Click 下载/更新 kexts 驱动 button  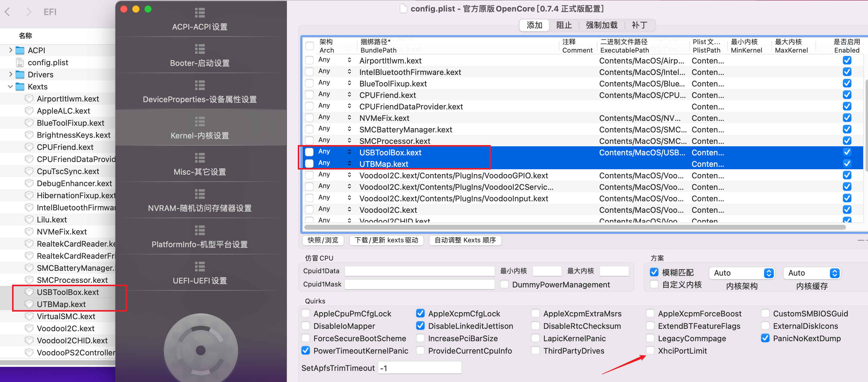(387, 240)
